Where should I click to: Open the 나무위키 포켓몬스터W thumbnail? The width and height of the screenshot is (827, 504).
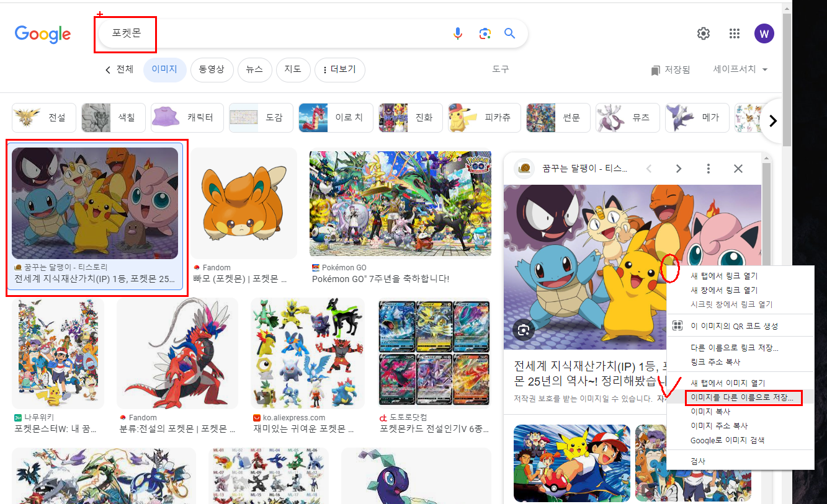click(58, 353)
